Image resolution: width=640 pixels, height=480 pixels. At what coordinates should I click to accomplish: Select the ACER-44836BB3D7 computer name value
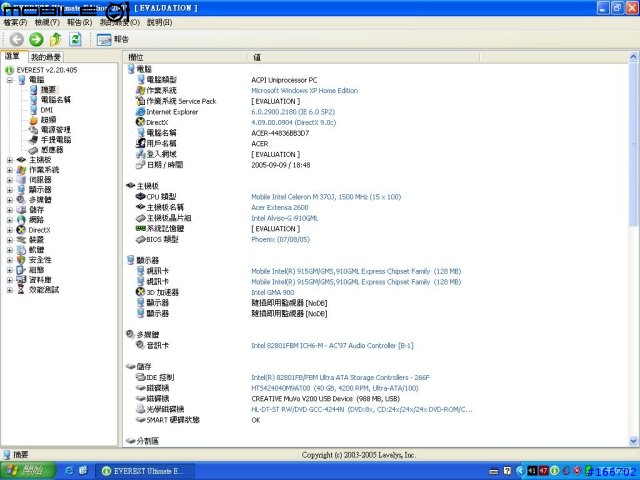(x=280, y=133)
